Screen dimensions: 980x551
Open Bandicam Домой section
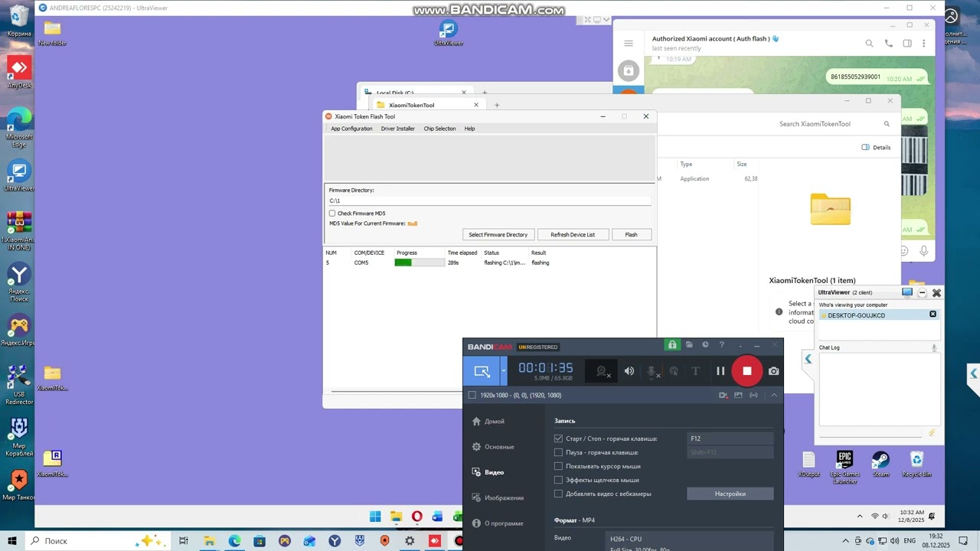488,421
